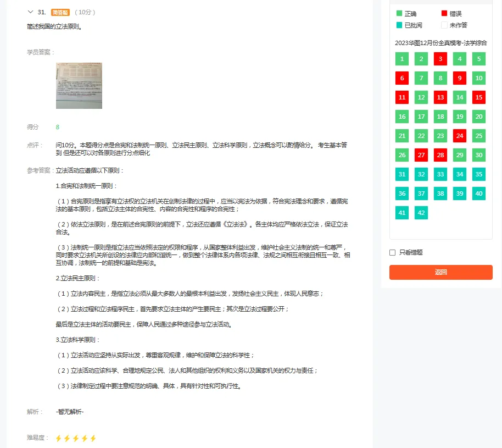Click the orange 返回 button
This screenshot has width=502, height=448.
coord(441,272)
